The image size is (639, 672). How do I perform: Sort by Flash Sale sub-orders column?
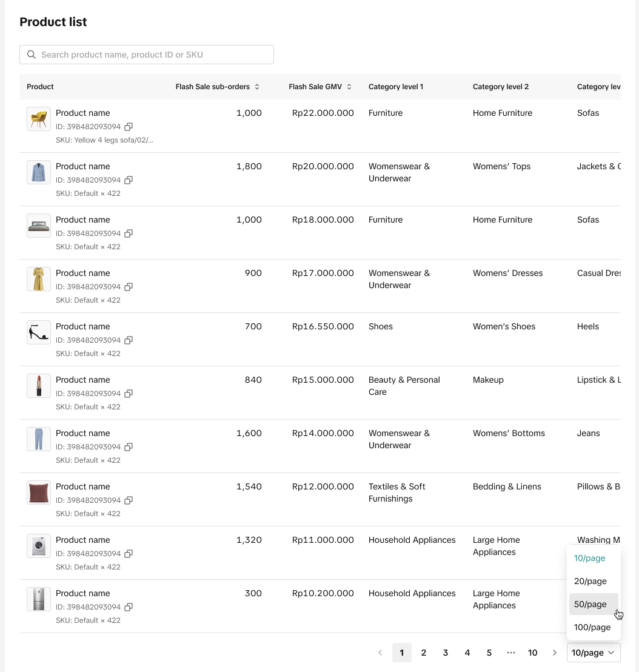click(x=257, y=87)
